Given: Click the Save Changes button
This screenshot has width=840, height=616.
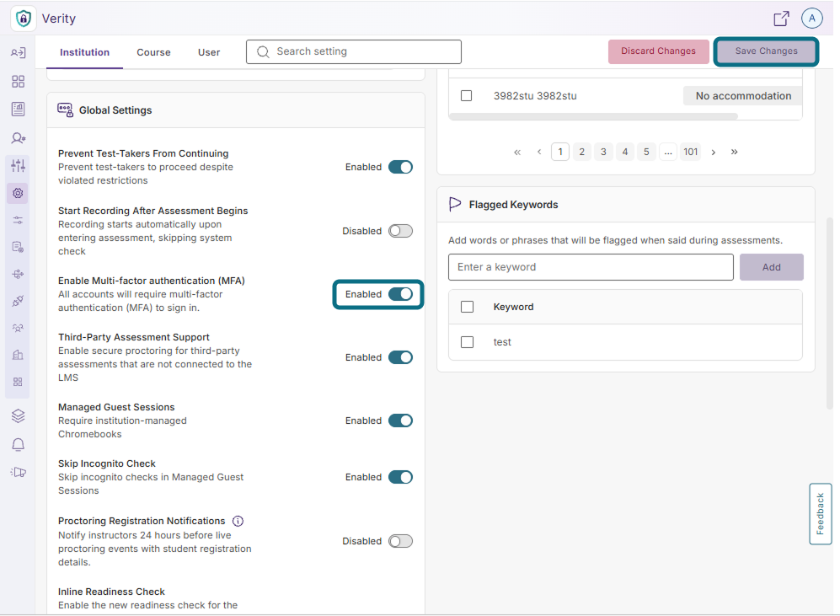Looking at the screenshot, I should point(766,51).
